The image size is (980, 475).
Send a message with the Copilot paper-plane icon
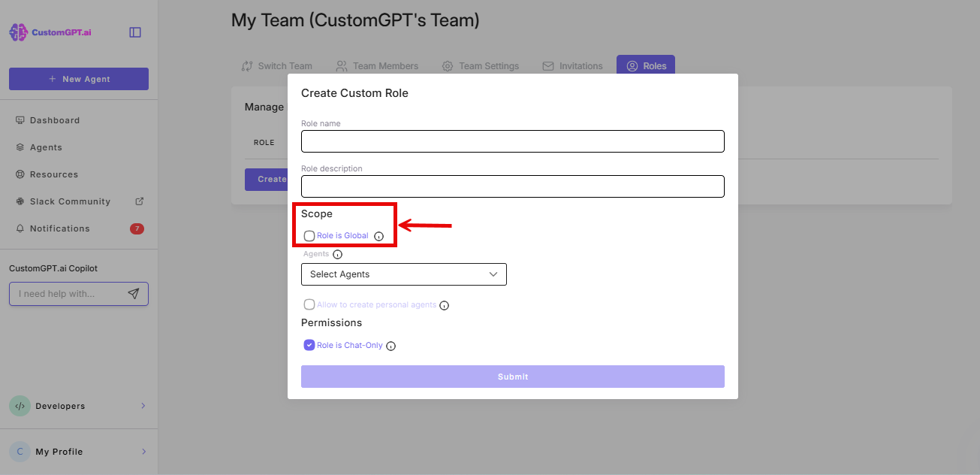tap(135, 293)
